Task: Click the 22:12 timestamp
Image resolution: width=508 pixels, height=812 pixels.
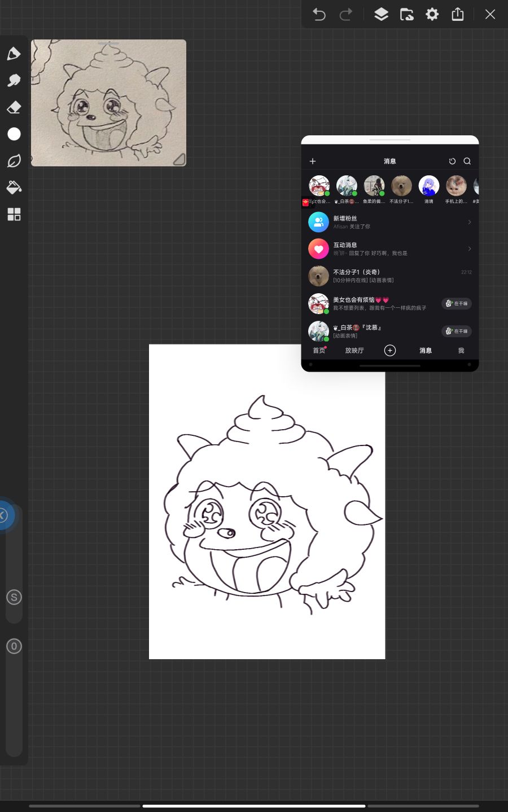Action: (466, 272)
